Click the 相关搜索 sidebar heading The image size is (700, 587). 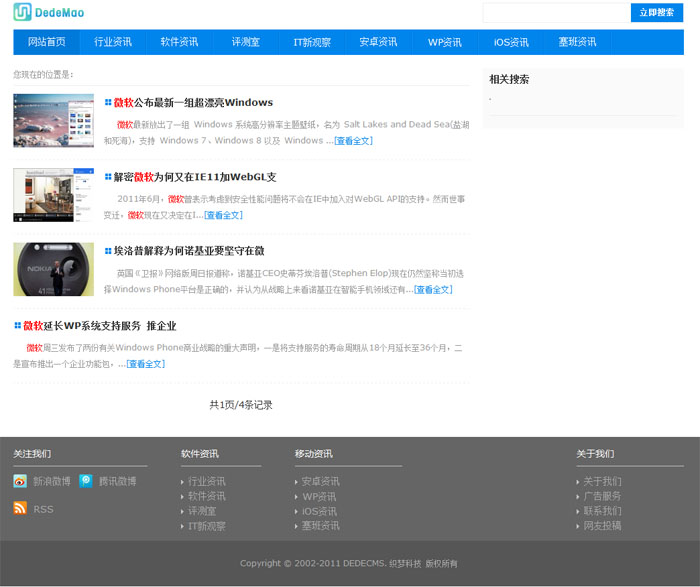click(509, 79)
